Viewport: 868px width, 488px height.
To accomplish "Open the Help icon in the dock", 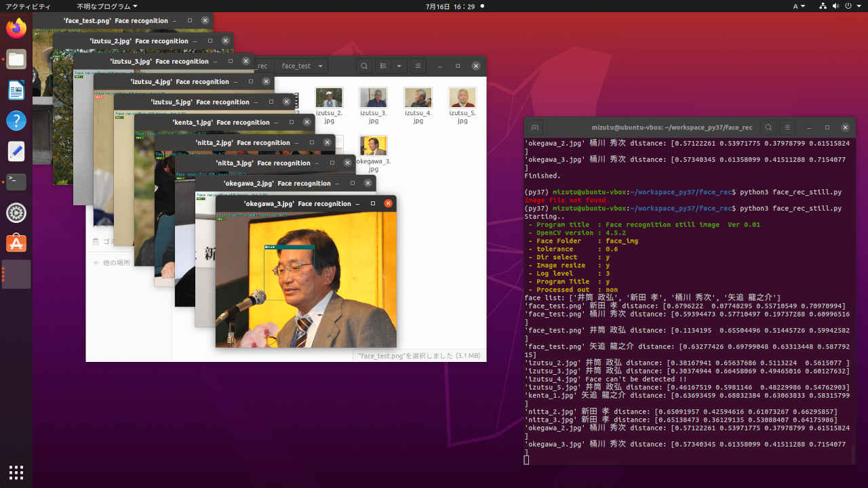I will pyautogui.click(x=16, y=121).
